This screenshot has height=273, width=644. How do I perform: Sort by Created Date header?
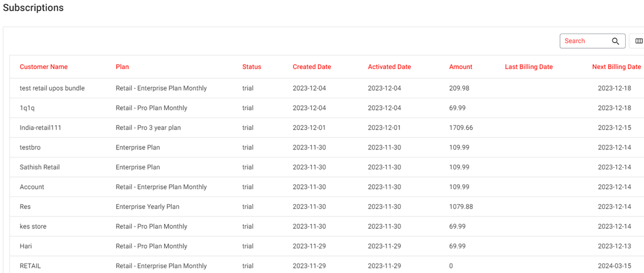312,67
